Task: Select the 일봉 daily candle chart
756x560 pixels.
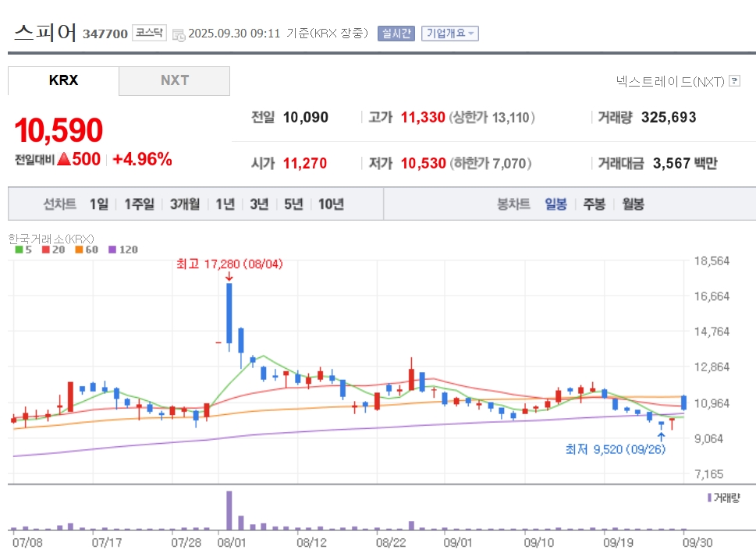Action: pos(555,204)
